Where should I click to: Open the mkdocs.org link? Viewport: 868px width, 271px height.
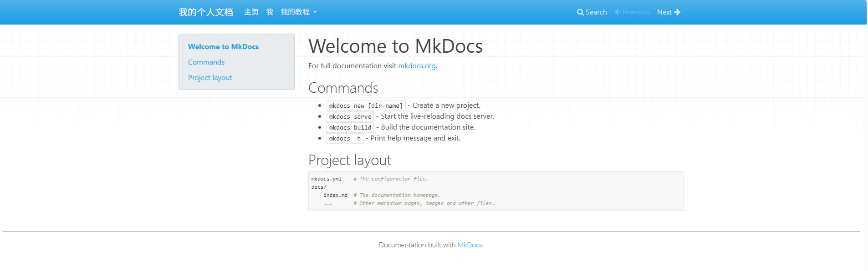[417, 66]
